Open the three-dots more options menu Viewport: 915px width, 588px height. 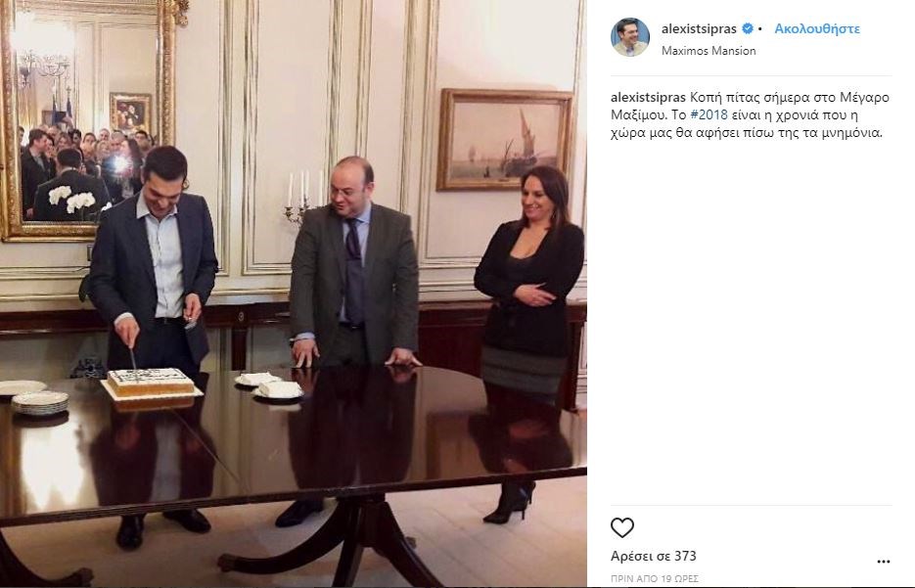click(884, 562)
